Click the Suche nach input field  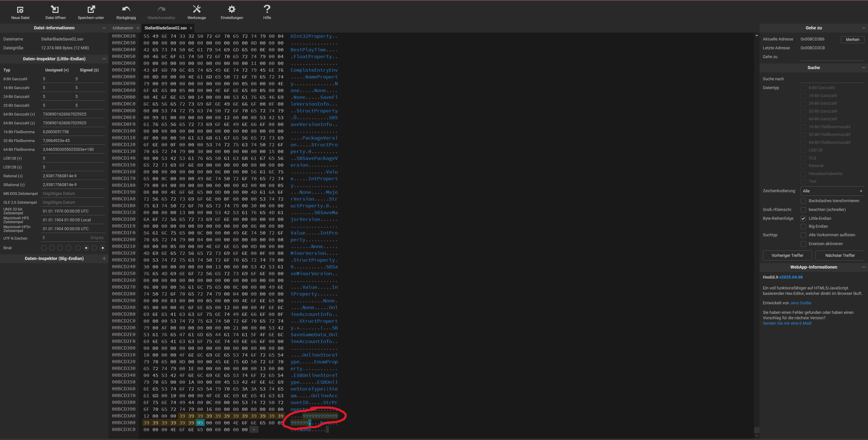point(832,79)
